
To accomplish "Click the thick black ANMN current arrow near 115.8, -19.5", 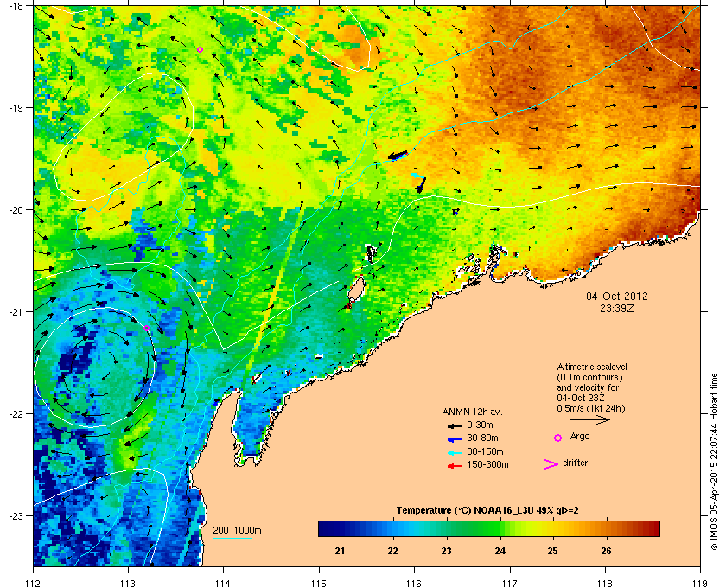I will coord(398,156).
